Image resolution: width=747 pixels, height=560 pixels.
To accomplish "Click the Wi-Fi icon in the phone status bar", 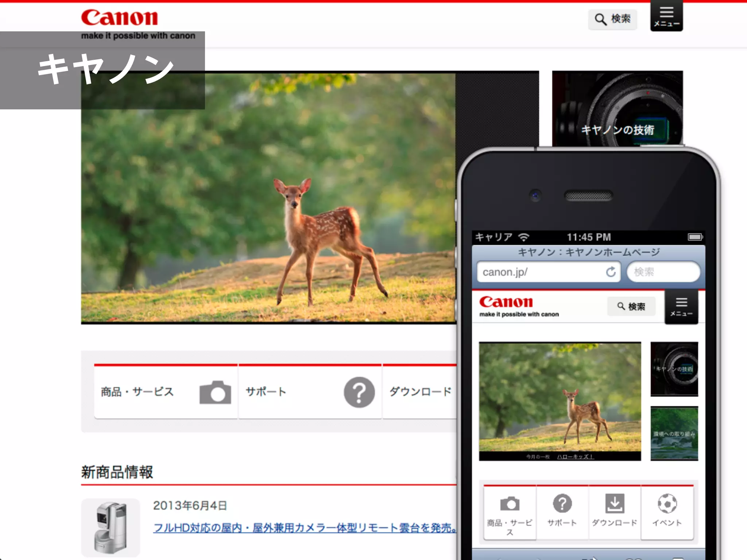I will [524, 237].
